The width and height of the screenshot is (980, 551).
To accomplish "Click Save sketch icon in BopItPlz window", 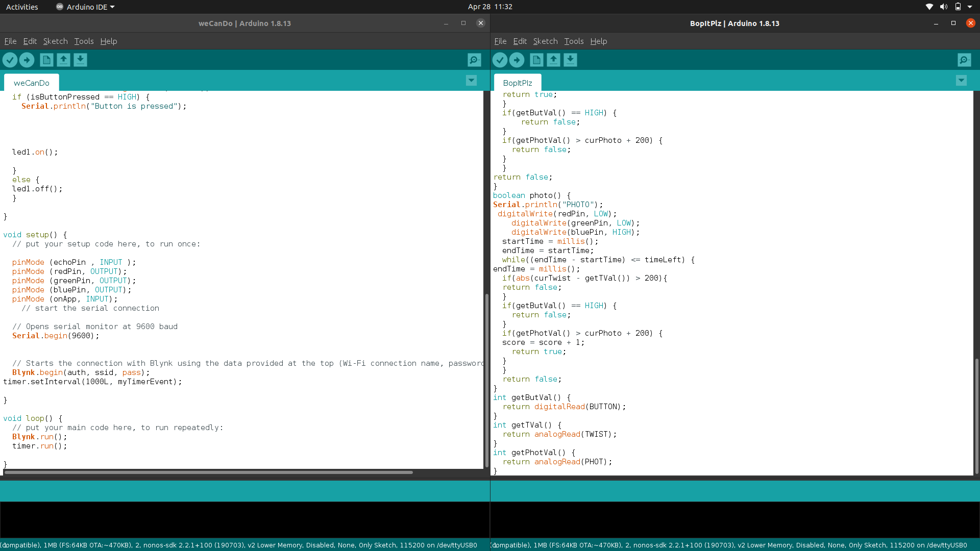I will point(570,60).
